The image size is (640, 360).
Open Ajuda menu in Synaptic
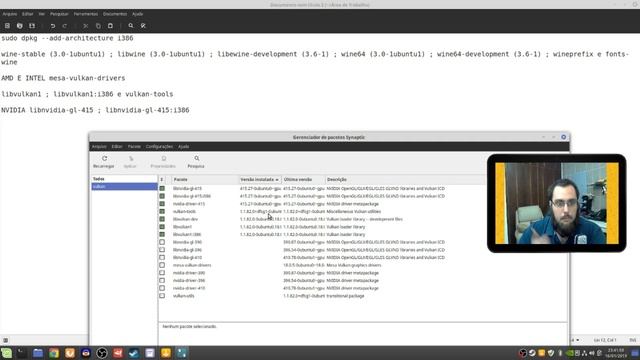[x=184, y=147]
